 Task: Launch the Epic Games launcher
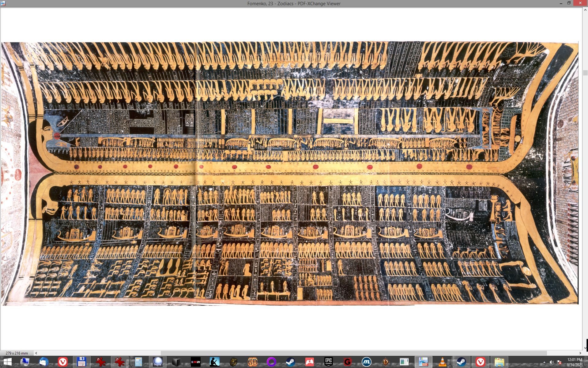pos(328,362)
